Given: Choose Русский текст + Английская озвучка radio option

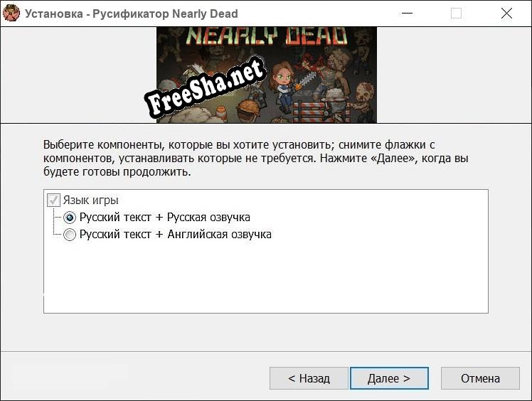Looking at the screenshot, I should 70,235.
